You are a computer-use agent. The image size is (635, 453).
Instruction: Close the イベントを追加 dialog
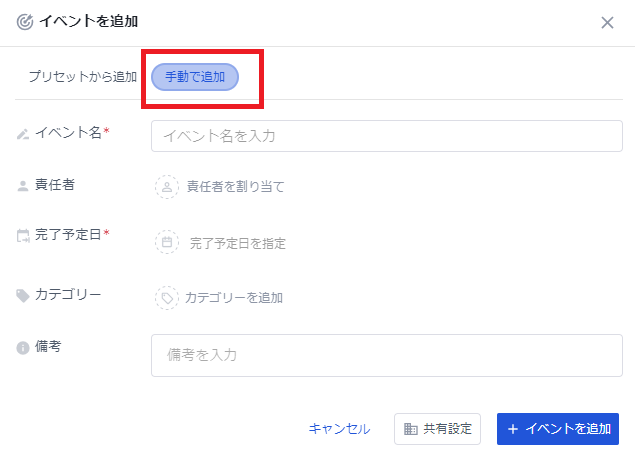(607, 22)
